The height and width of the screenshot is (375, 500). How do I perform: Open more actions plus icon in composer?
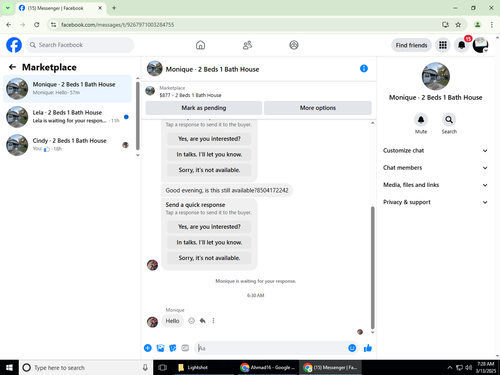(x=148, y=348)
